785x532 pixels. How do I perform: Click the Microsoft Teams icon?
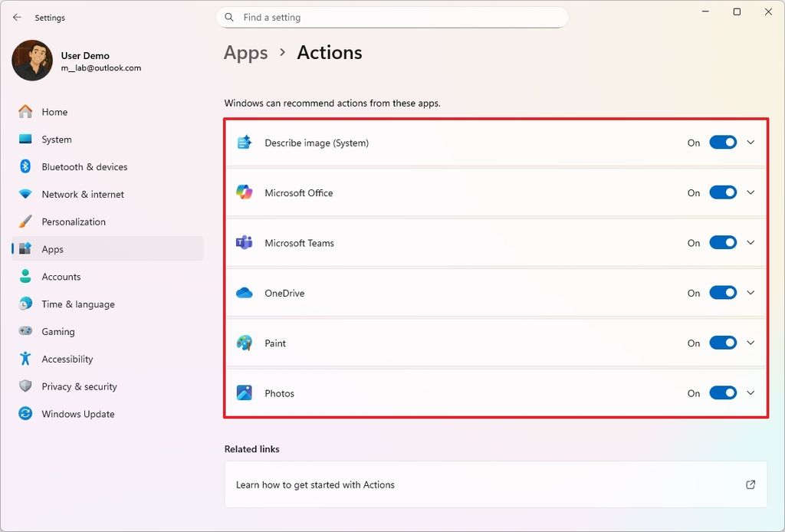click(x=244, y=242)
